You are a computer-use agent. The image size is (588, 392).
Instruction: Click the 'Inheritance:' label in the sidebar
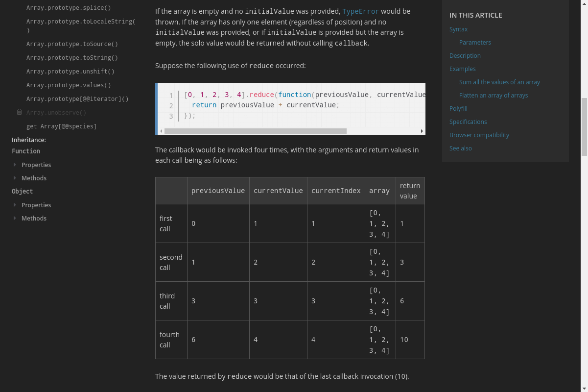click(29, 140)
